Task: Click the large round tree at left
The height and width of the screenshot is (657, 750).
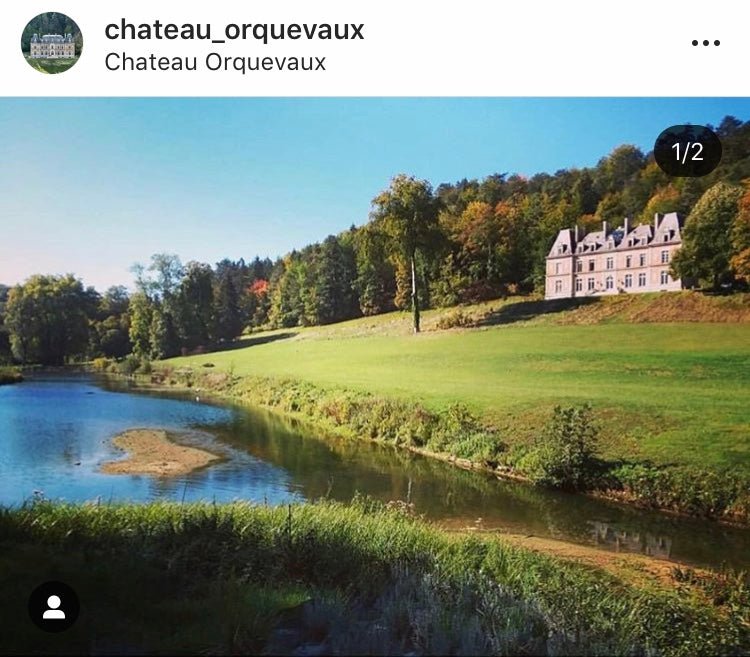Action: coord(48,318)
